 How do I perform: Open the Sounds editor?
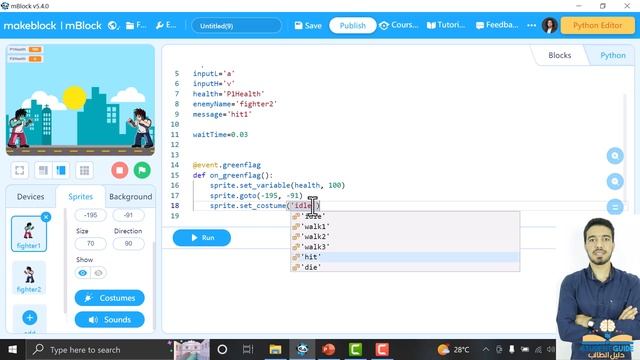click(x=109, y=320)
